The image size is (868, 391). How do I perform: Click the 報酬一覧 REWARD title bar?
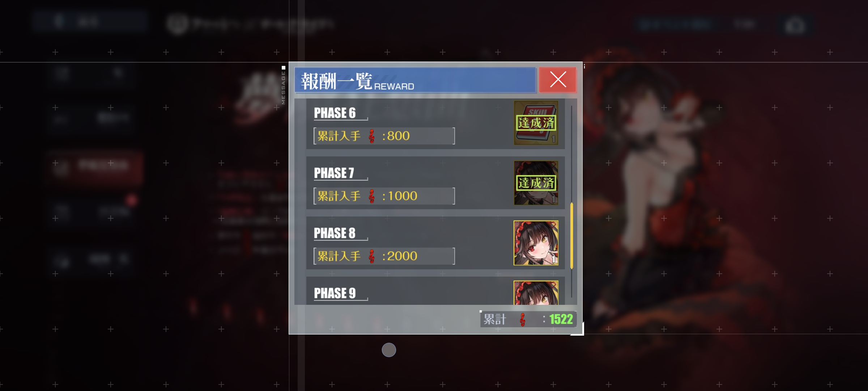pyautogui.click(x=415, y=80)
